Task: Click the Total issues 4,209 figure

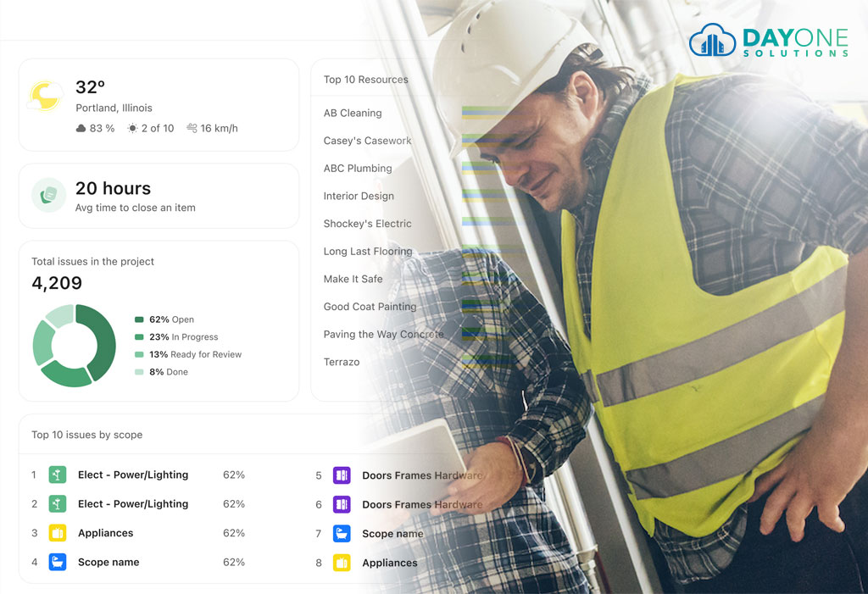Action: (57, 283)
